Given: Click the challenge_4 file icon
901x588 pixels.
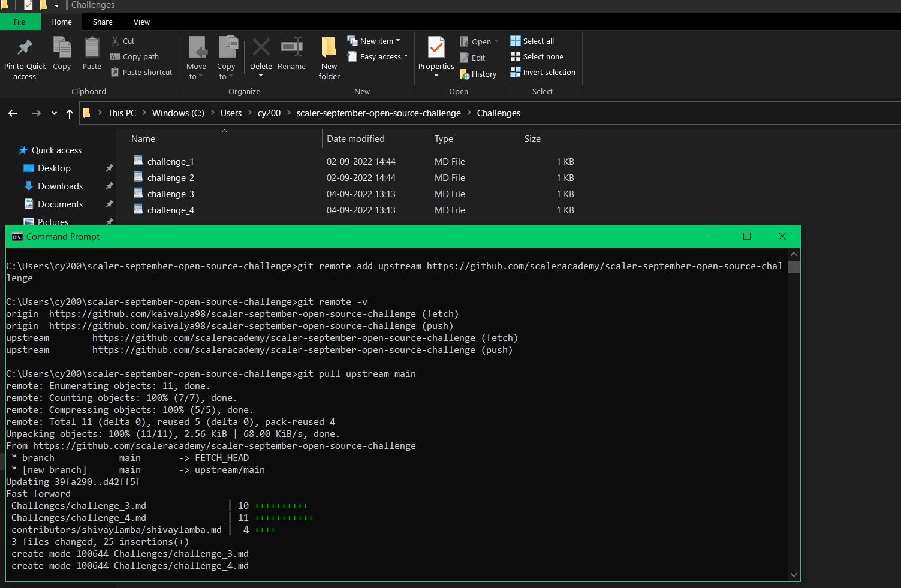Looking at the screenshot, I should (x=138, y=209).
